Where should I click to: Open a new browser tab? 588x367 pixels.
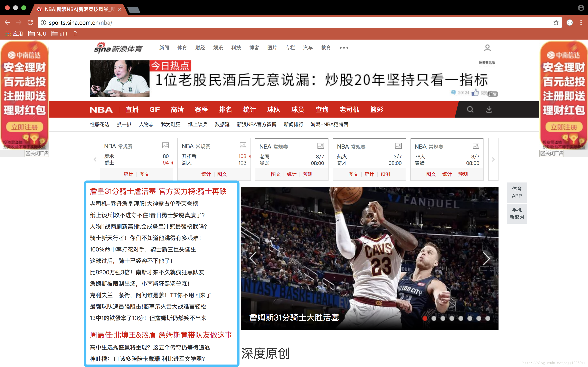[x=133, y=10]
